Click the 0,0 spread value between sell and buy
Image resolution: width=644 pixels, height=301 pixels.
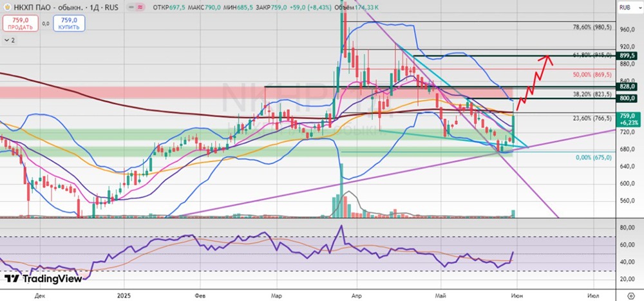pyautogui.click(x=45, y=23)
